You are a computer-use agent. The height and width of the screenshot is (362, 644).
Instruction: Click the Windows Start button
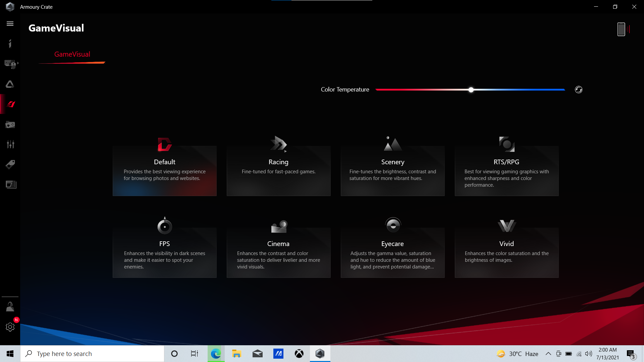point(10,354)
